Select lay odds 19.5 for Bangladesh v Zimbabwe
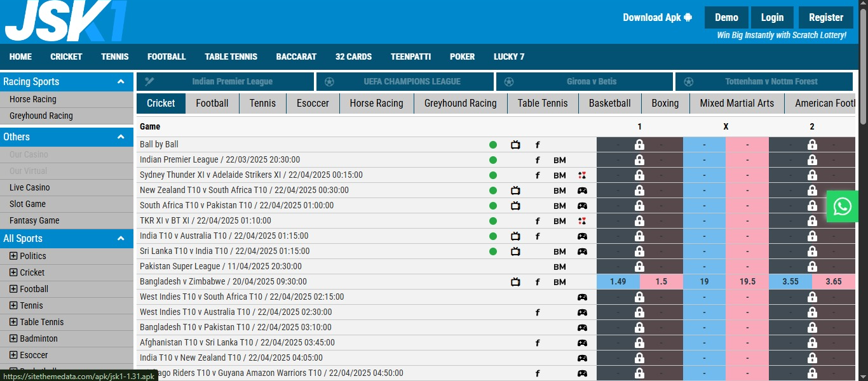868x381 pixels. point(747,282)
